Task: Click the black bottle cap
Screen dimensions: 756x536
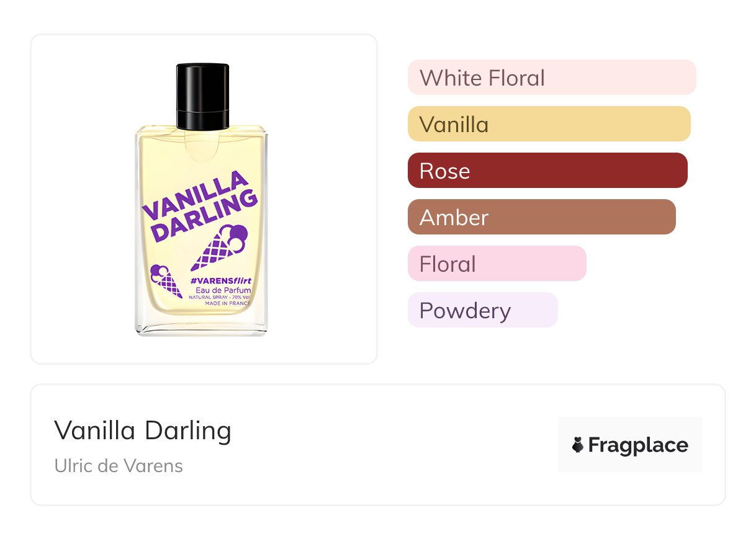Action: click(x=202, y=96)
